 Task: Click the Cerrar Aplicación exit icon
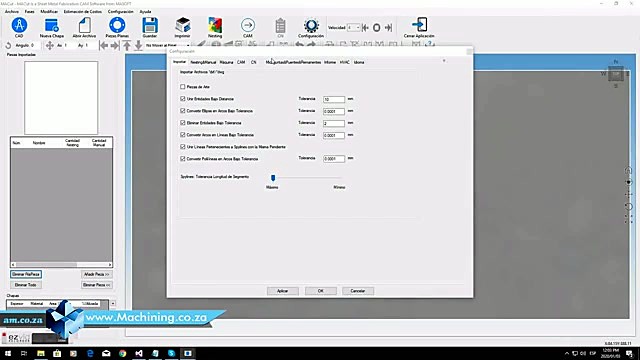419,25
